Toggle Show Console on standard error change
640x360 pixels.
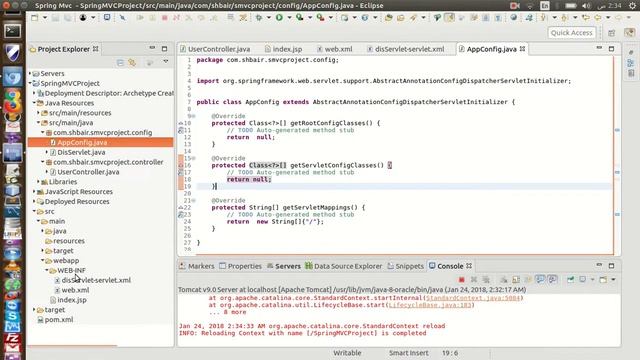(552, 280)
